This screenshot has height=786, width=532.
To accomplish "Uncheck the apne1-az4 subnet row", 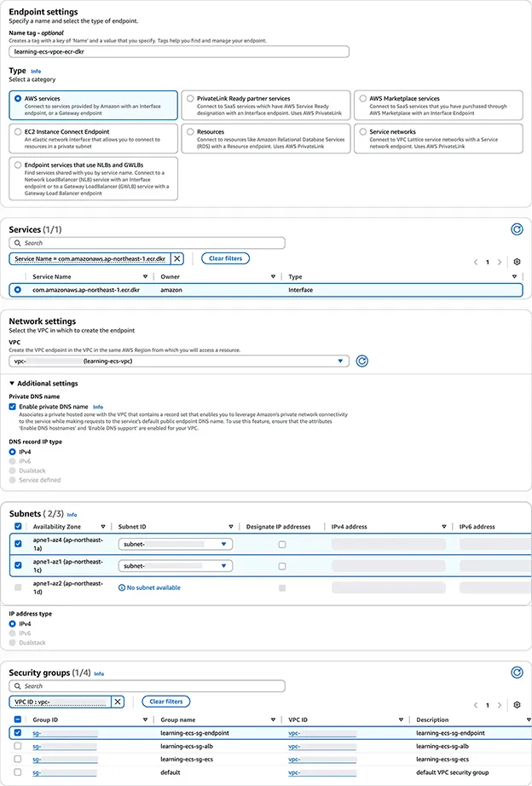I will [18, 544].
